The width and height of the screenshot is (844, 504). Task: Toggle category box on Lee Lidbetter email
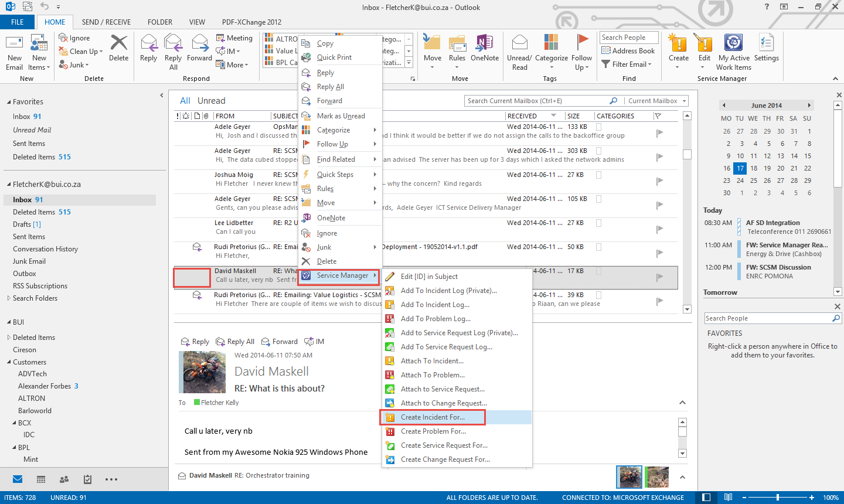pos(599,223)
